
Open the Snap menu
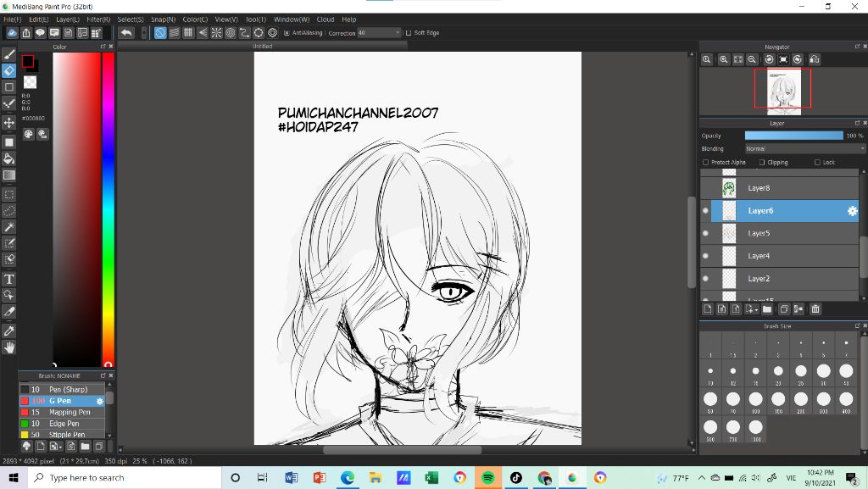(x=164, y=19)
